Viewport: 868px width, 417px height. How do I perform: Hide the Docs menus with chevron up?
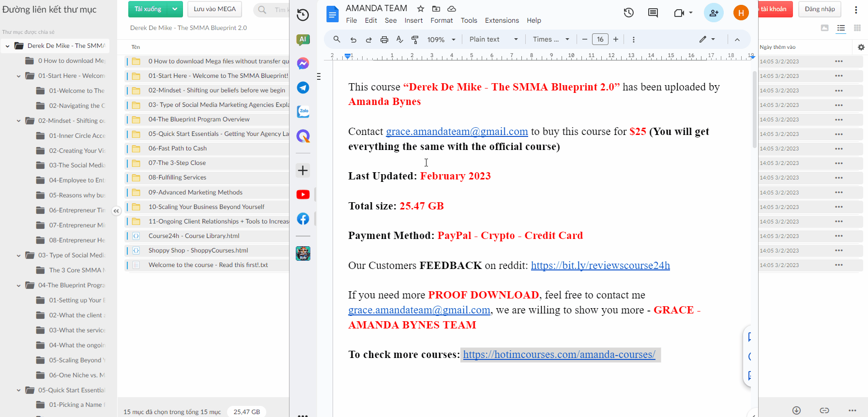pyautogui.click(x=737, y=40)
